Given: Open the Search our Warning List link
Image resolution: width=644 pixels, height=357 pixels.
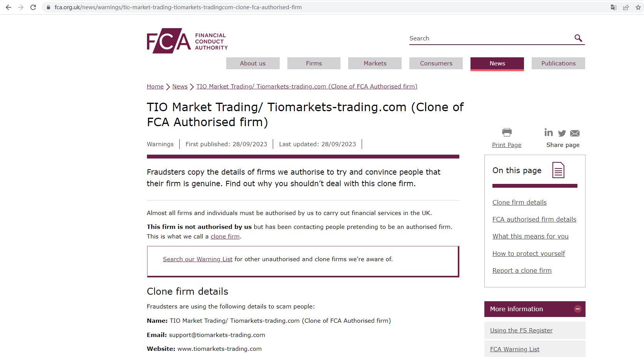Looking at the screenshot, I should [197, 259].
